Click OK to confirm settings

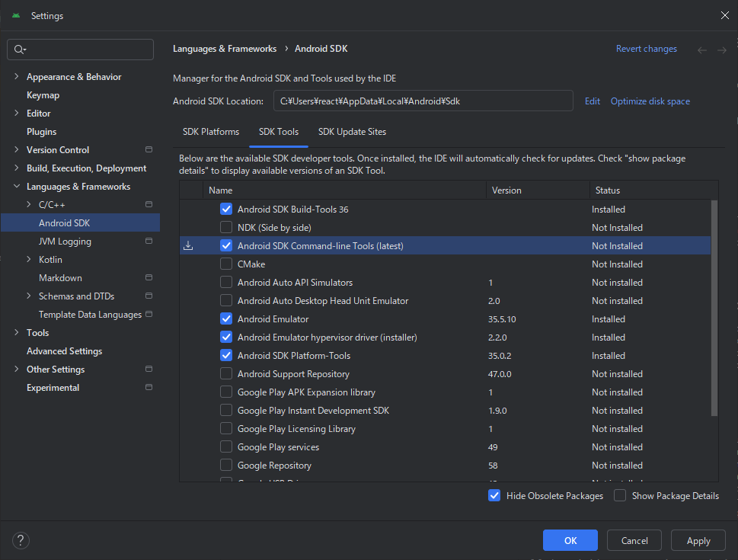(x=570, y=541)
